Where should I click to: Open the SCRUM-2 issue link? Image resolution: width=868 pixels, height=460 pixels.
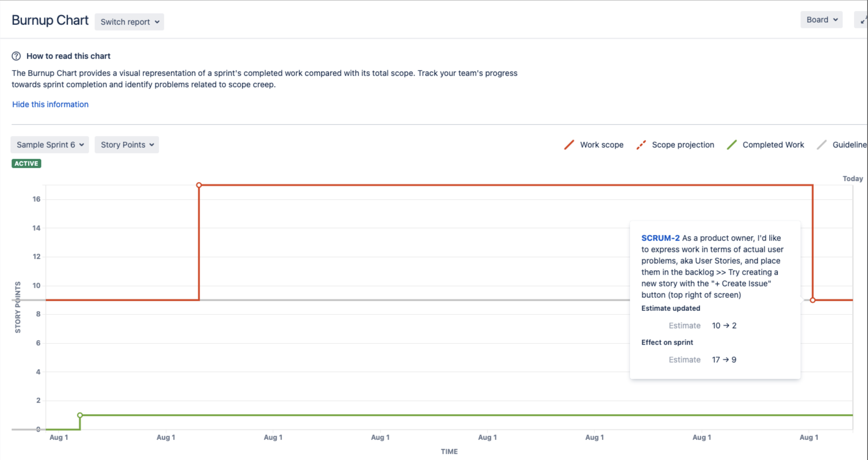tap(660, 238)
